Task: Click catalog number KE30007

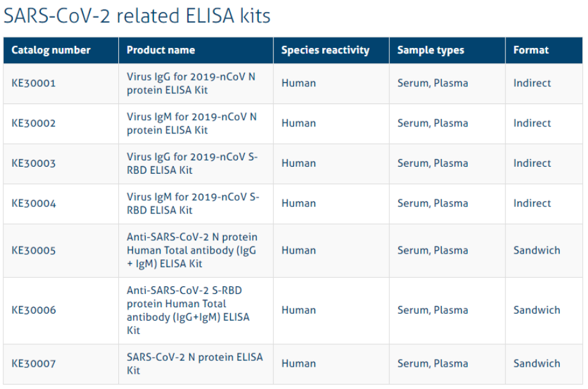Action: (34, 363)
